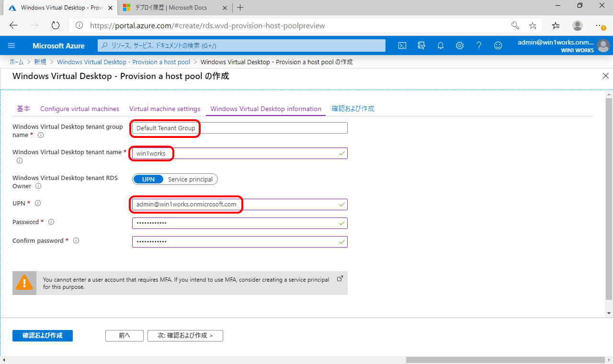613x364 pixels.
Task: Show info for tenant name field
Action: click(20, 160)
